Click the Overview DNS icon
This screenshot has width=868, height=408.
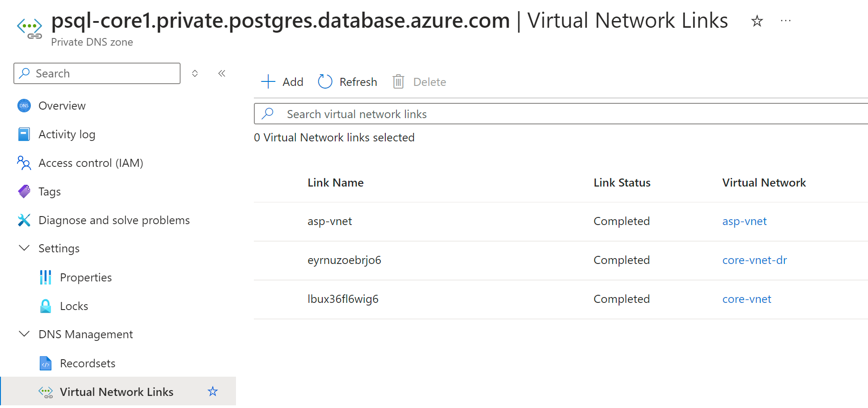(x=24, y=106)
